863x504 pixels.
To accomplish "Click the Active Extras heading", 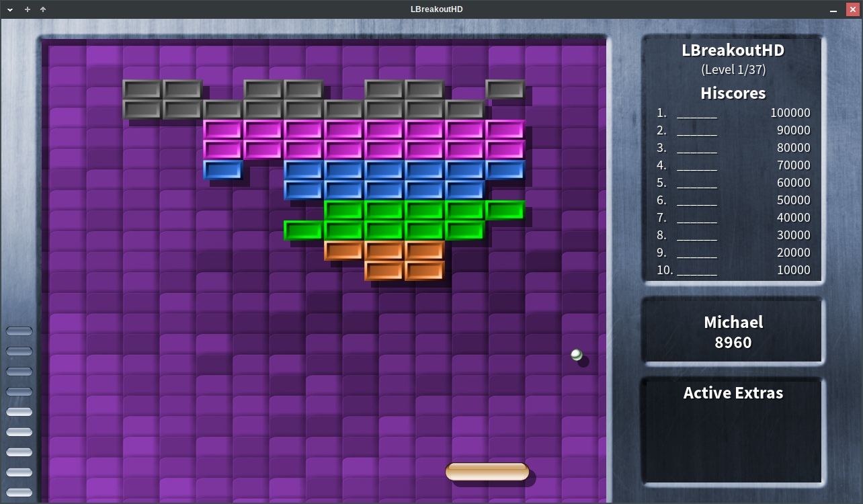I will point(733,392).
